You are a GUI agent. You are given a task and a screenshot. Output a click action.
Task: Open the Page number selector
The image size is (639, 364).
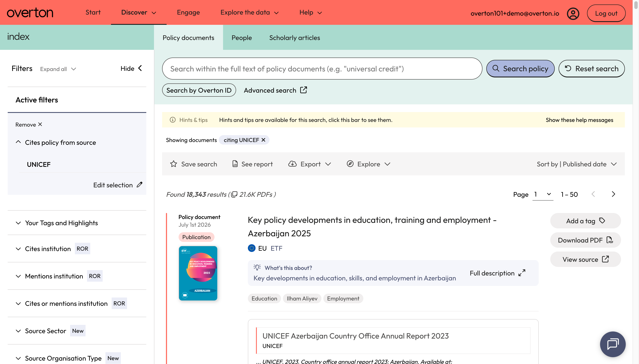tap(543, 194)
